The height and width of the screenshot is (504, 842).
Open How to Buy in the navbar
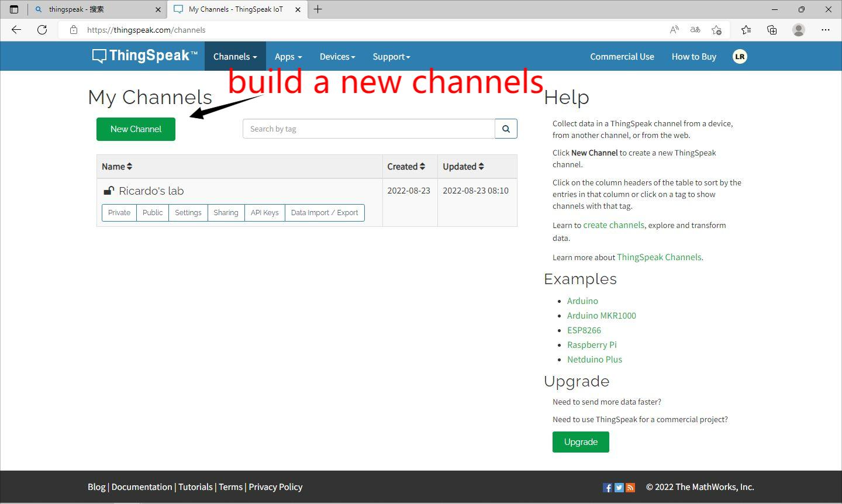pyautogui.click(x=694, y=57)
